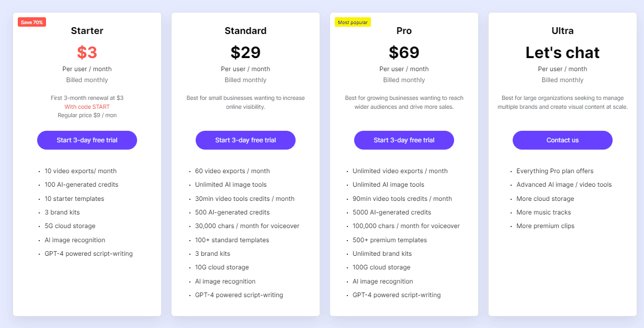Select the Starter plan title

[87, 31]
